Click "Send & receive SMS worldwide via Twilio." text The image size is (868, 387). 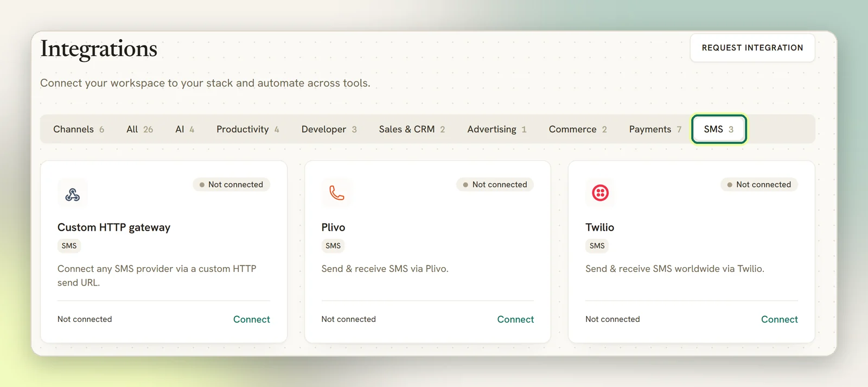(x=675, y=269)
